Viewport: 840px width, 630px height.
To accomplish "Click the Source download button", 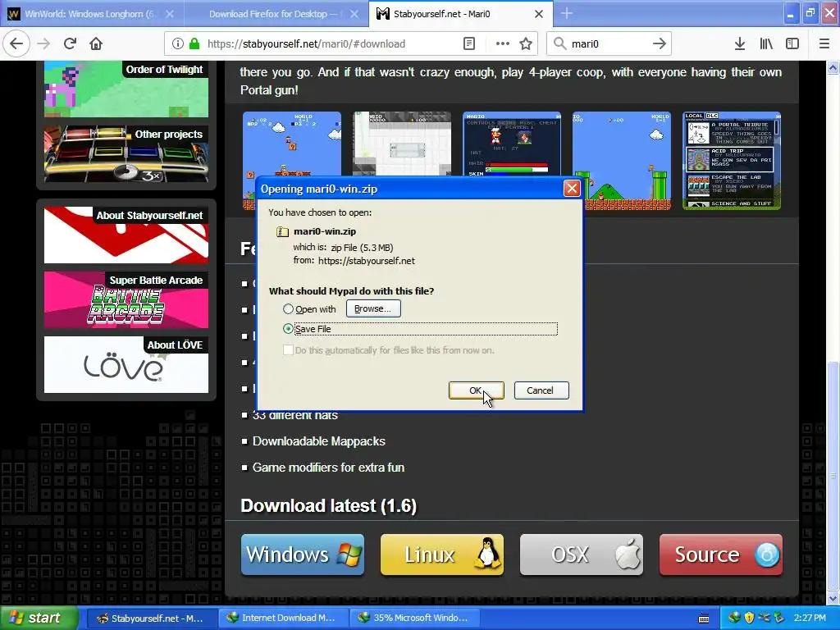I will [x=721, y=555].
